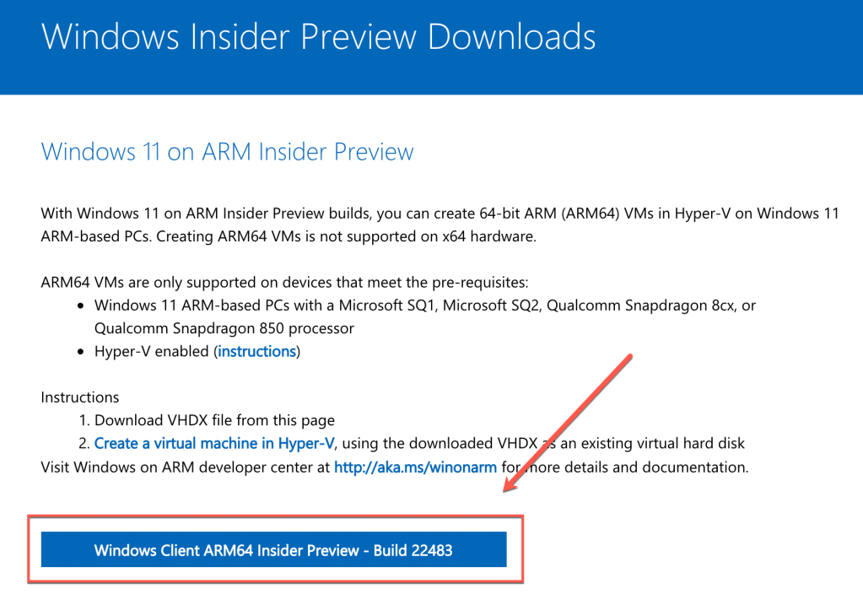
Task: Click the Windows Client ARM64 Insider Preview download button
Action: (x=273, y=550)
